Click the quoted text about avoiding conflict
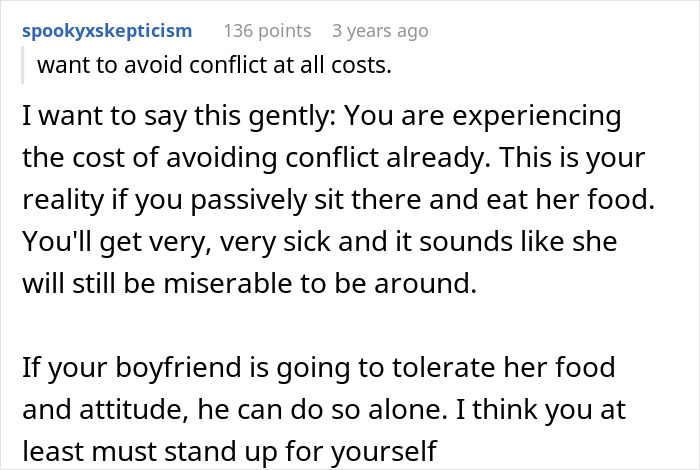 click(x=214, y=65)
